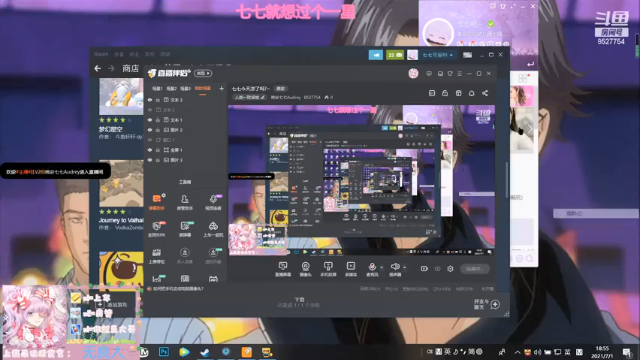Open 梦幻星空 game thumbnail in Steam
Image resolution: width=640 pixels, height=360 pixels.
tap(121, 96)
